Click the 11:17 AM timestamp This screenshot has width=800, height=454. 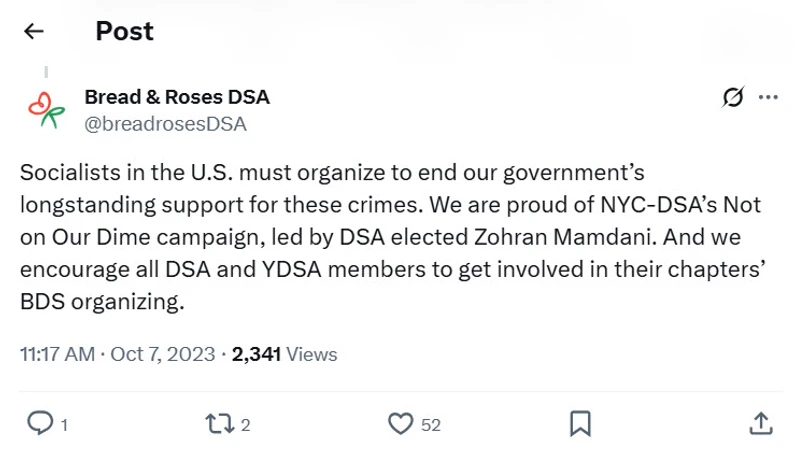[x=59, y=354]
